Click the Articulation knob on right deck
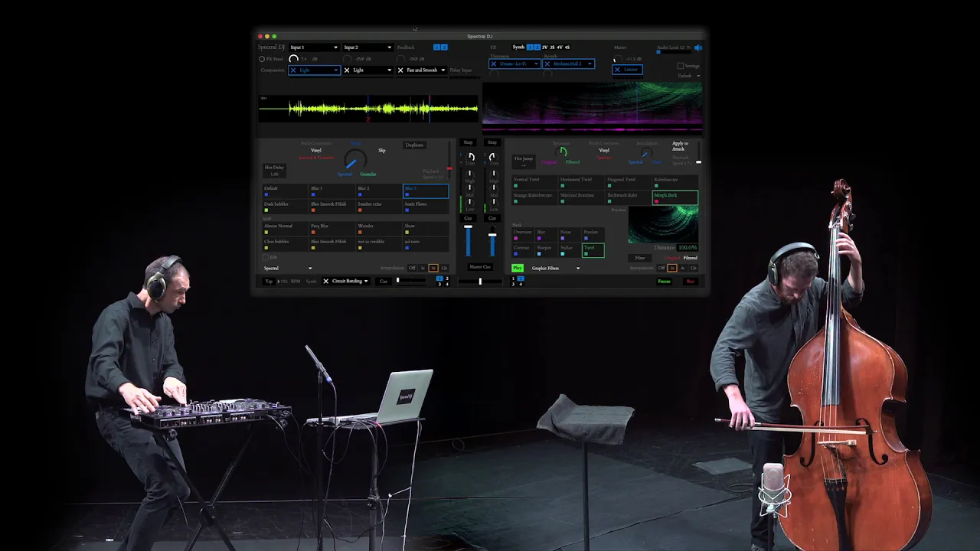Screen dimensions: 980x551 click(x=647, y=152)
